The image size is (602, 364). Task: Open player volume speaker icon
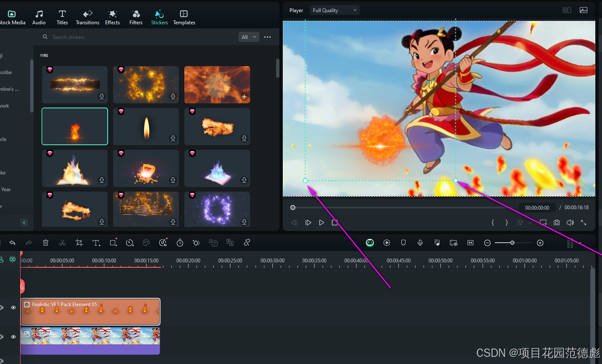pos(570,223)
